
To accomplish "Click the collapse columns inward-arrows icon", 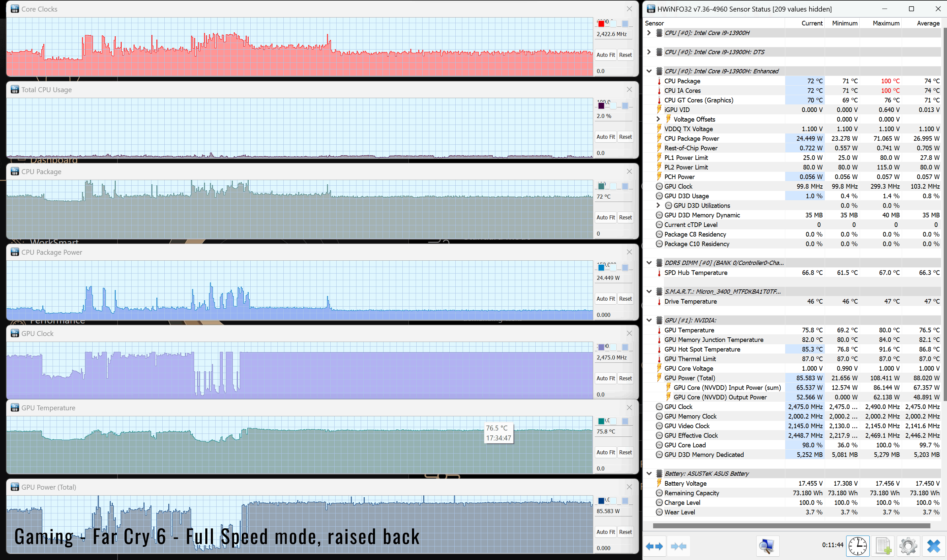I will (x=678, y=546).
